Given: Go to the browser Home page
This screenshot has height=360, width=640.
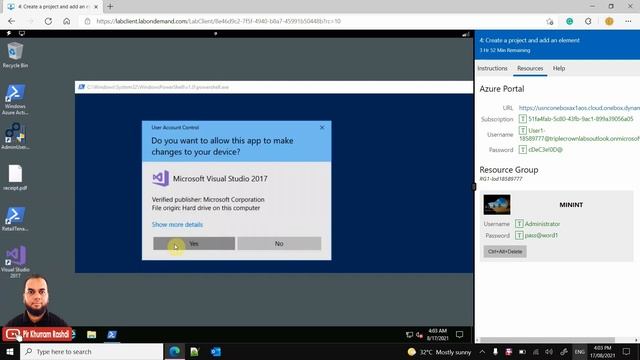Looking at the screenshot, I should (x=67, y=21).
